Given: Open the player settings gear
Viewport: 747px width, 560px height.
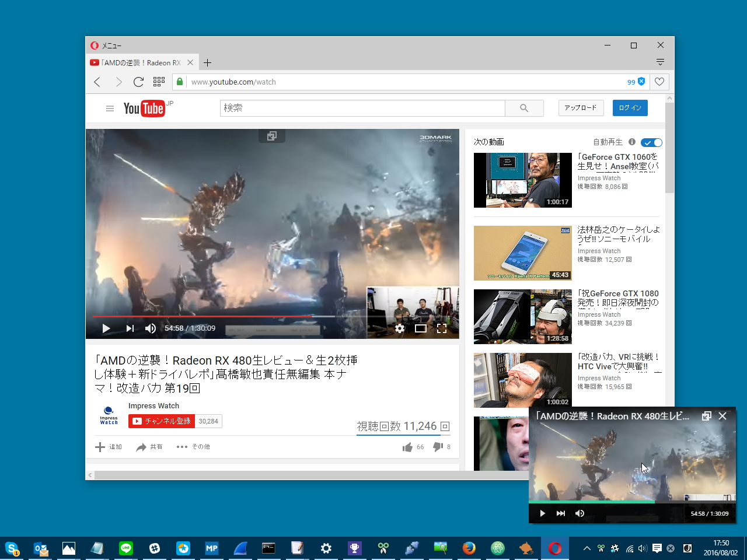Looking at the screenshot, I should point(400,328).
